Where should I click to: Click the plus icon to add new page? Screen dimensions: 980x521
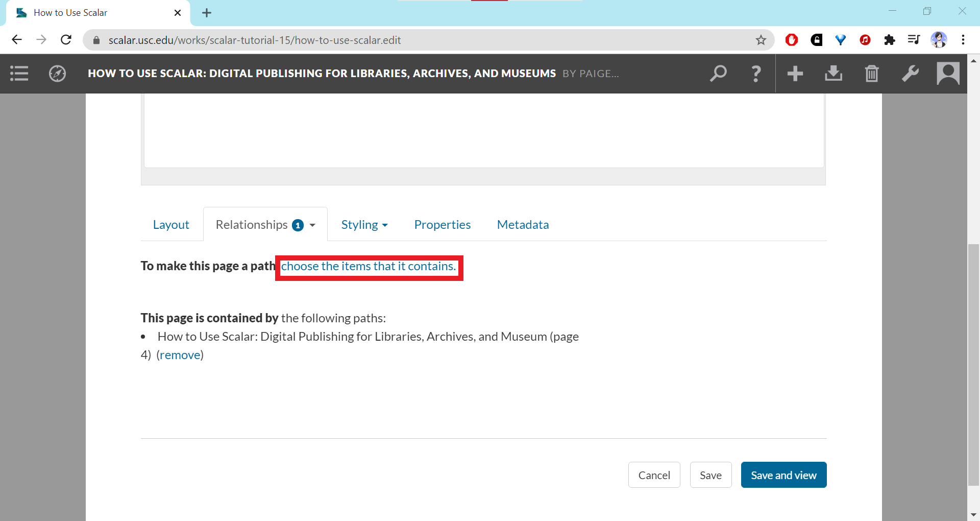(795, 74)
